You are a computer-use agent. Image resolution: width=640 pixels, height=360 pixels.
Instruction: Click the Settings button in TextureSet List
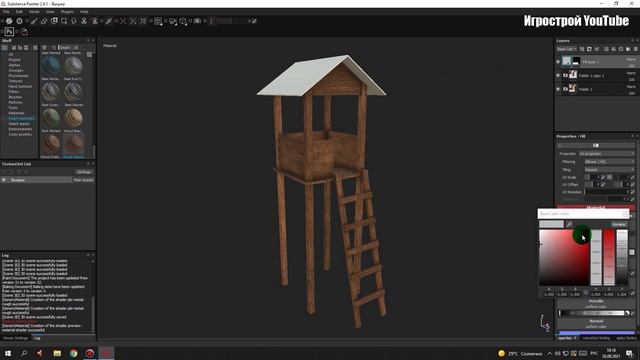pos(84,172)
